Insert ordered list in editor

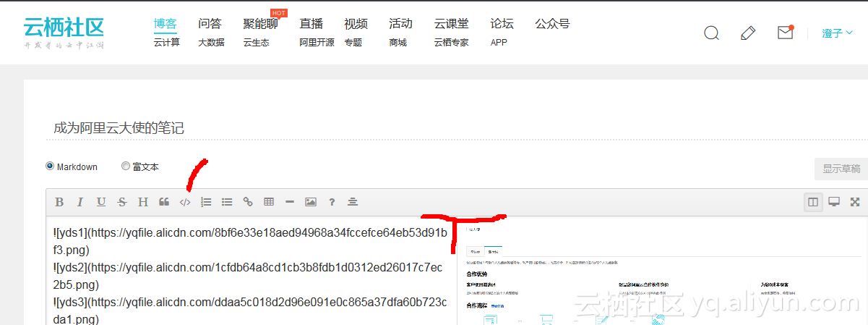(206, 202)
